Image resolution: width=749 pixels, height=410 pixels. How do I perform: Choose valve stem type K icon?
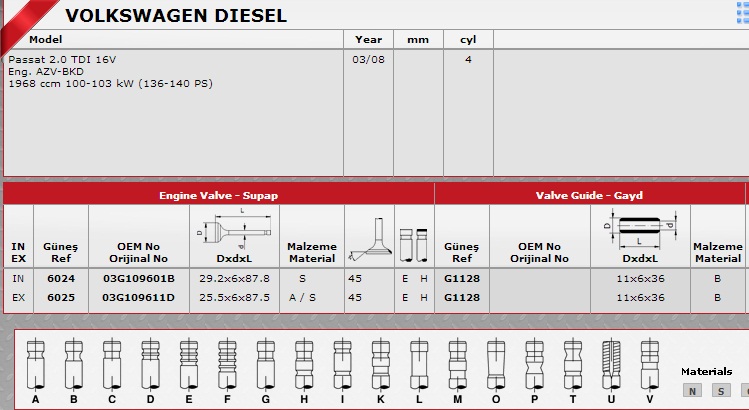(379, 363)
